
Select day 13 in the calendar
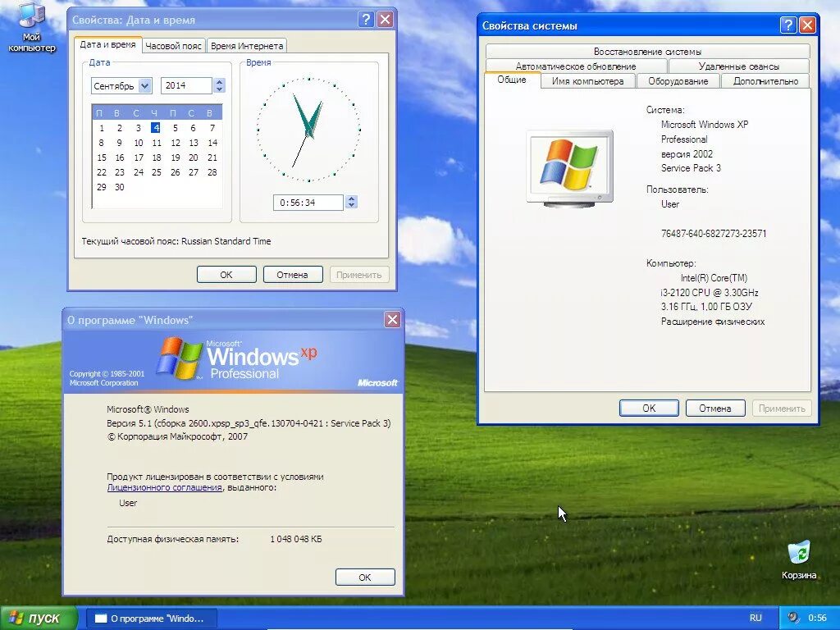click(x=194, y=143)
